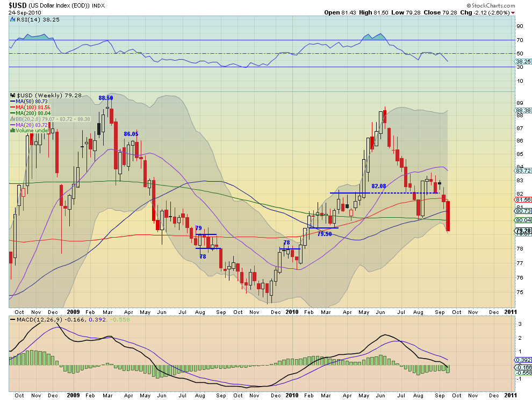
Task: Click the 81.56 price tag on right axis
Action: [523, 199]
